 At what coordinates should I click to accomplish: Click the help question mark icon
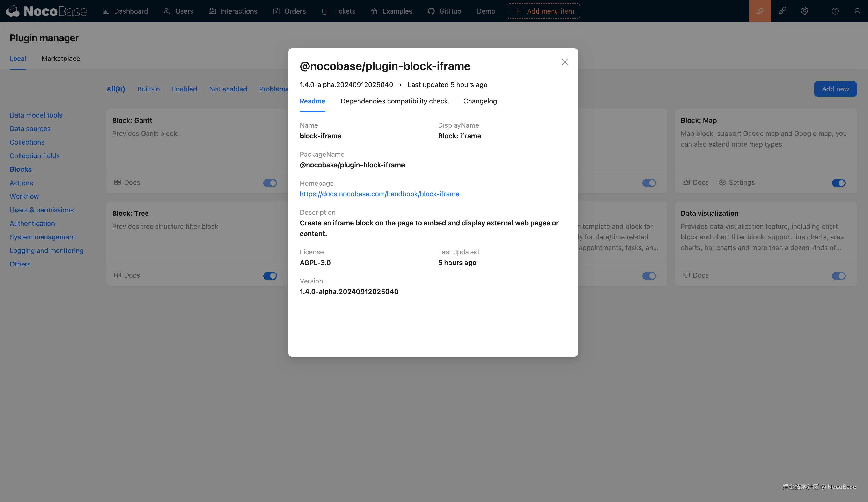835,11
